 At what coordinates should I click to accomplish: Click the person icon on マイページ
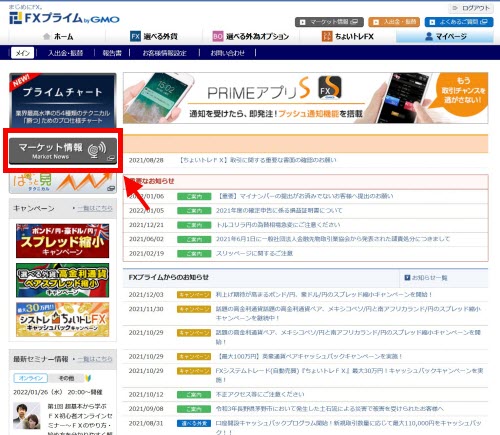click(429, 36)
